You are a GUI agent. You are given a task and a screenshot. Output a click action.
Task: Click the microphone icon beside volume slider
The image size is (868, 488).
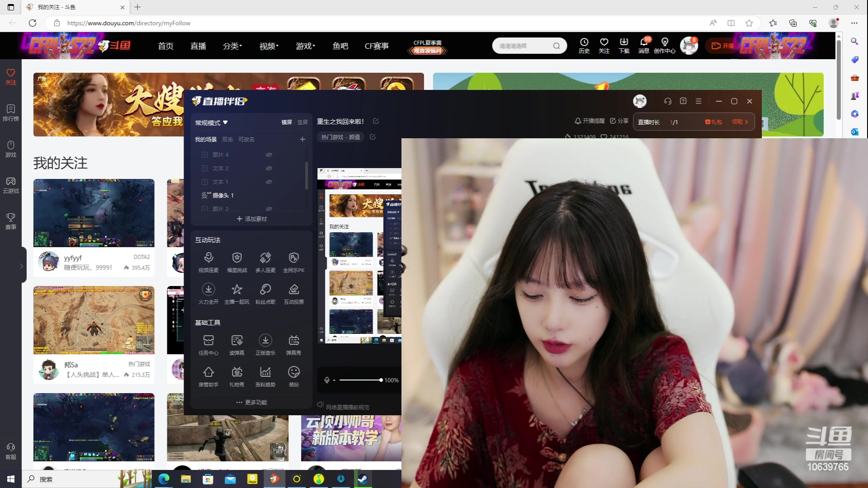tap(327, 380)
